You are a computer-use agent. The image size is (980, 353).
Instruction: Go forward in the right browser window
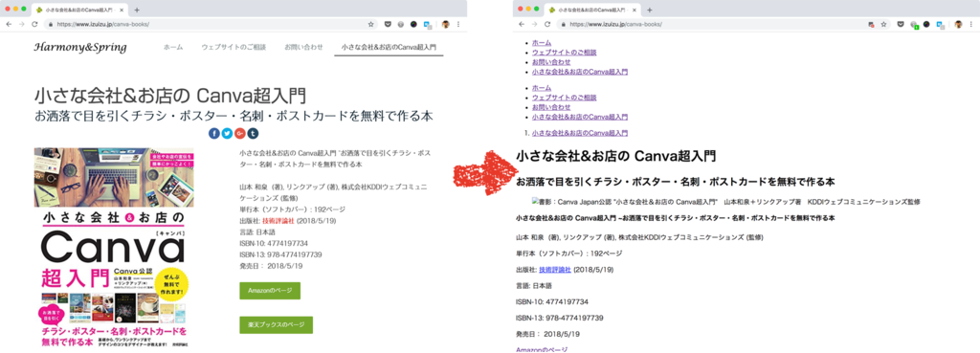[534, 24]
